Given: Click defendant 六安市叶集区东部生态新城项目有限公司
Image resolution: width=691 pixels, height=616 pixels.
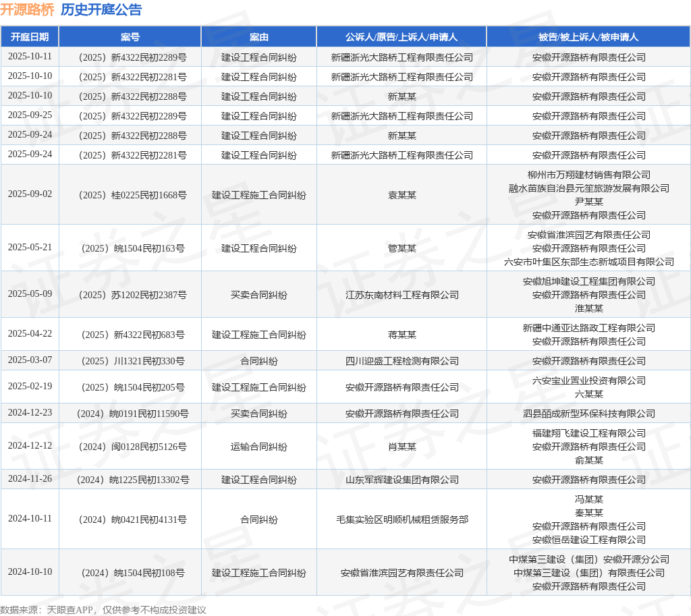Looking at the screenshot, I should pos(588,262).
